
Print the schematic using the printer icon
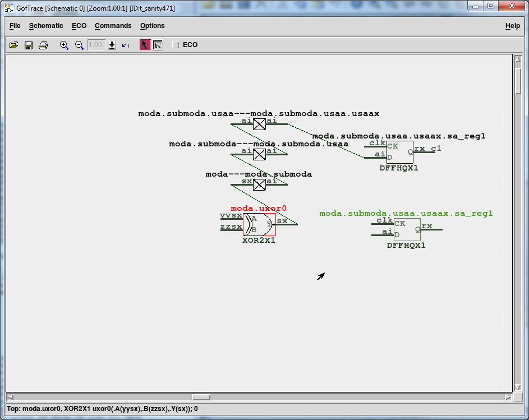pos(43,45)
